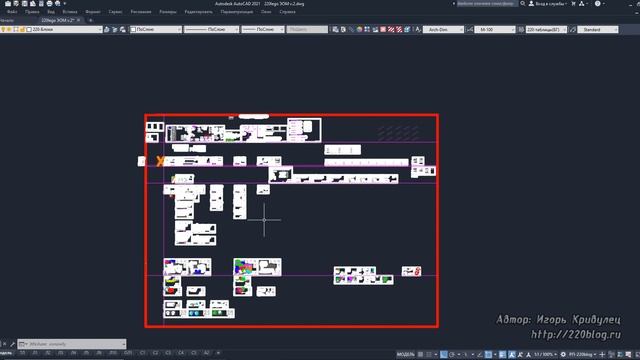This screenshot has height=360, width=640.
Task: Click the text style icon before Arch-Dim
Action: (x=418, y=29)
